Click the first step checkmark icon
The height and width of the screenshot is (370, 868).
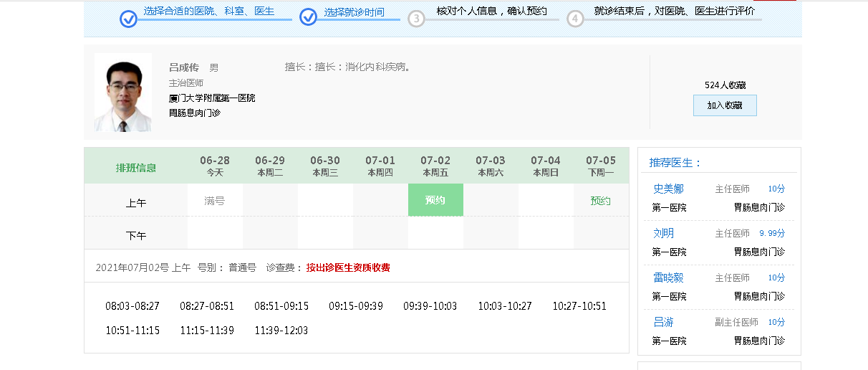click(128, 19)
